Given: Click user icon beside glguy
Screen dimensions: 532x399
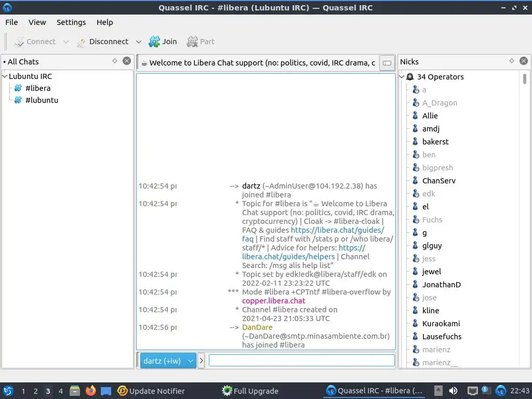Looking at the screenshot, I should (x=415, y=246).
